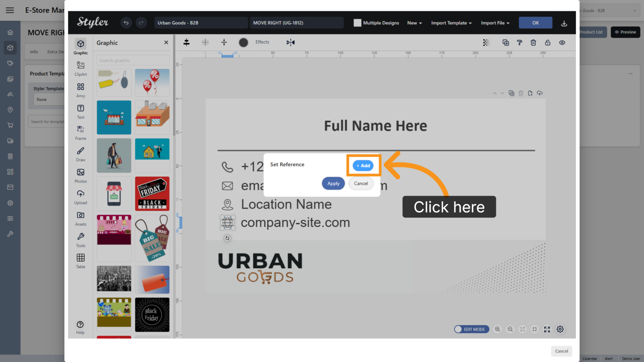Zoom in on the canvas
This screenshot has height=362, width=644.
(498, 329)
